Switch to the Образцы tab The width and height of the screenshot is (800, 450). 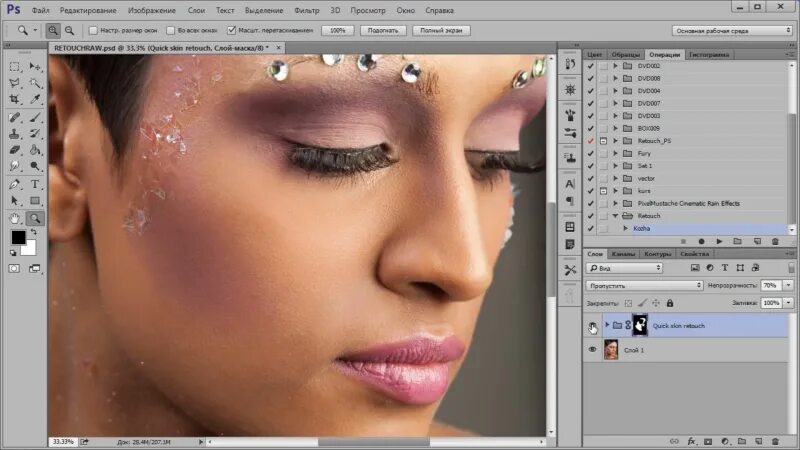[626, 55]
